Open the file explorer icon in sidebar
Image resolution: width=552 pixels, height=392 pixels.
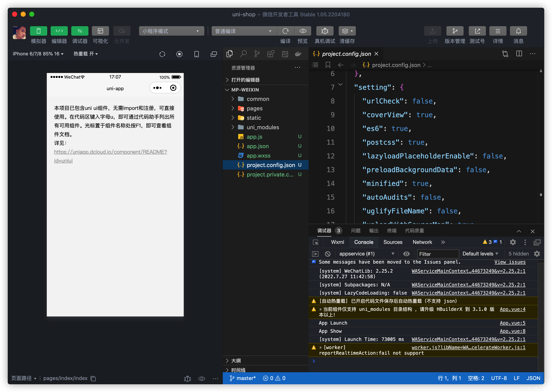coord(229,54)
